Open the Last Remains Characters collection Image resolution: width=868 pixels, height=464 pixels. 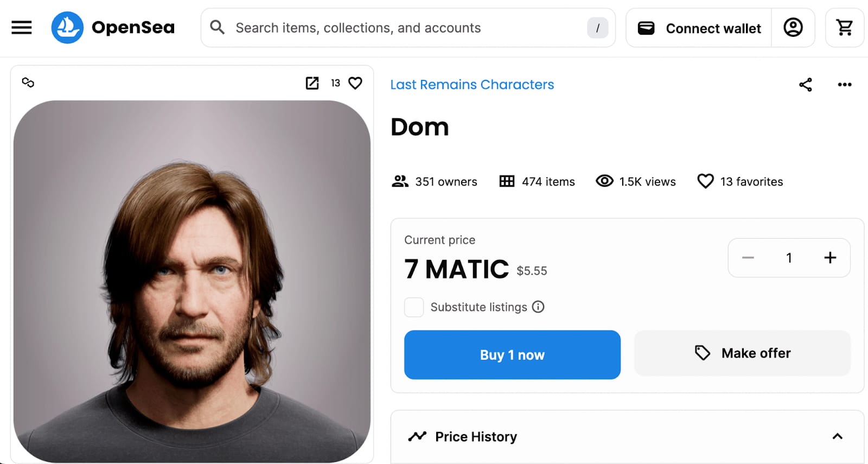tap(472, 85)
